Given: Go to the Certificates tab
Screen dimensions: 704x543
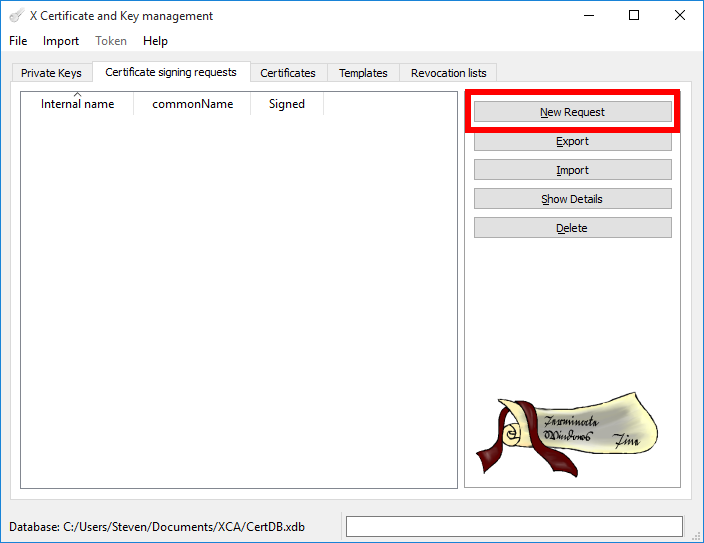Looking at the screenshot, I should (288, 73).
